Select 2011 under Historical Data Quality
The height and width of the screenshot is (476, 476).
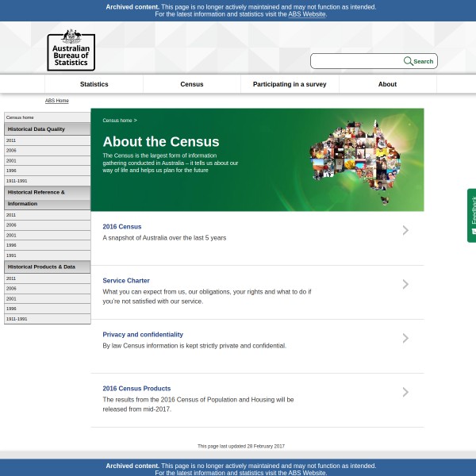11,140
